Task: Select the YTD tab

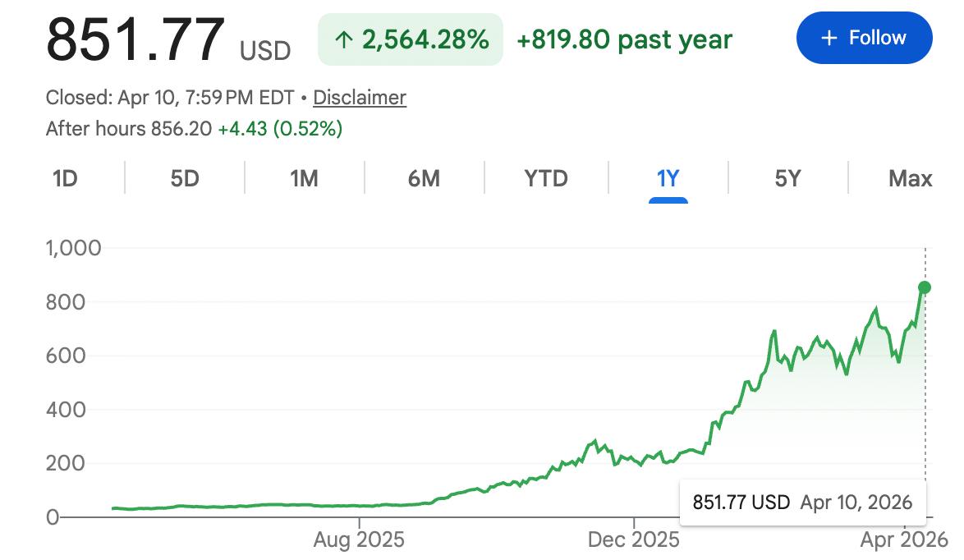Action: coord(546,178)
